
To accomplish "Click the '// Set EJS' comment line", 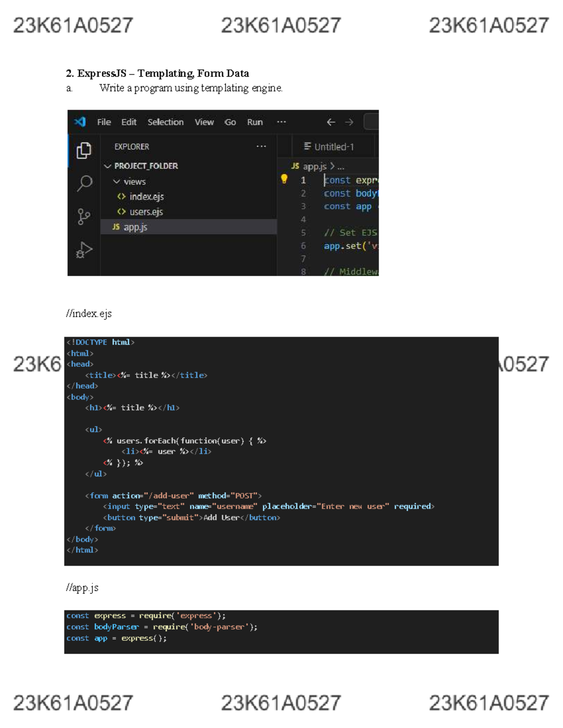I will (x=351, y=233).
